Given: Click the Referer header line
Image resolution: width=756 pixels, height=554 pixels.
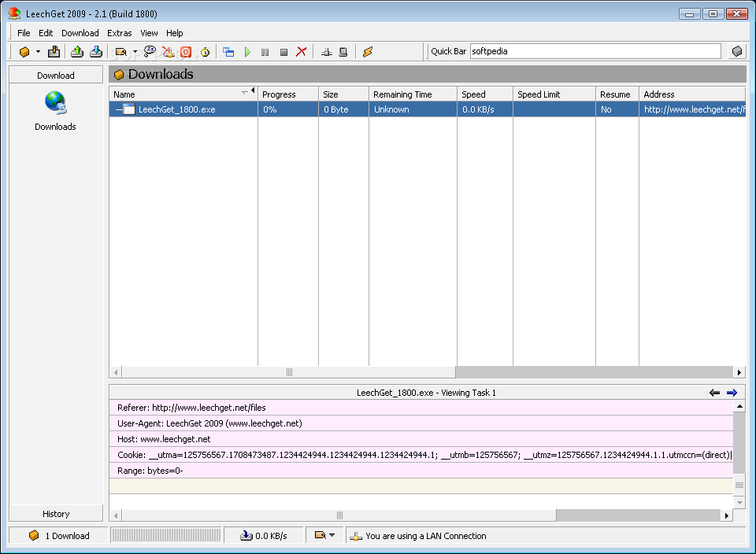Looking at the screenshot, I should pos(421,408).
